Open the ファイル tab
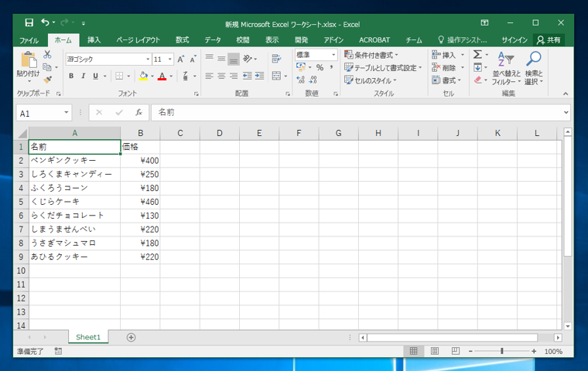The width and height of the screenshot is (588, 371). point(29,40)
